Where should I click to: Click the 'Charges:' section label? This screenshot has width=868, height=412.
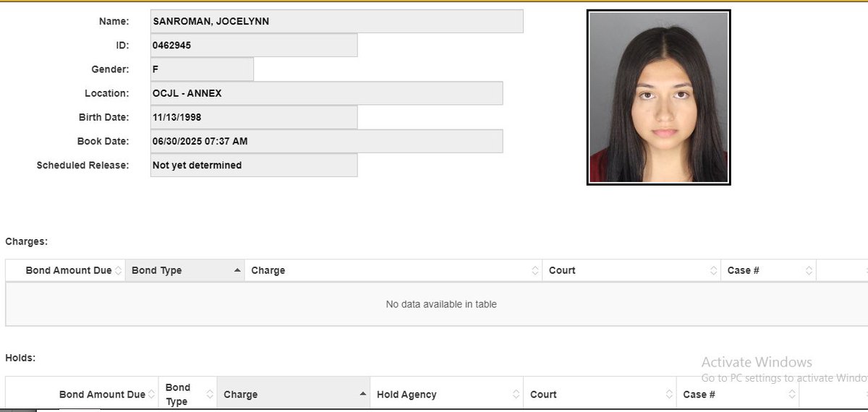[27, 241]
